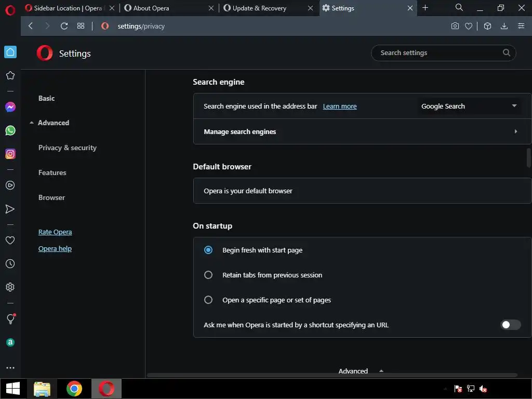Screen dimensions: 532x399
Task: Open History clock icon in sidebar
Action: (x=10, y=263)
